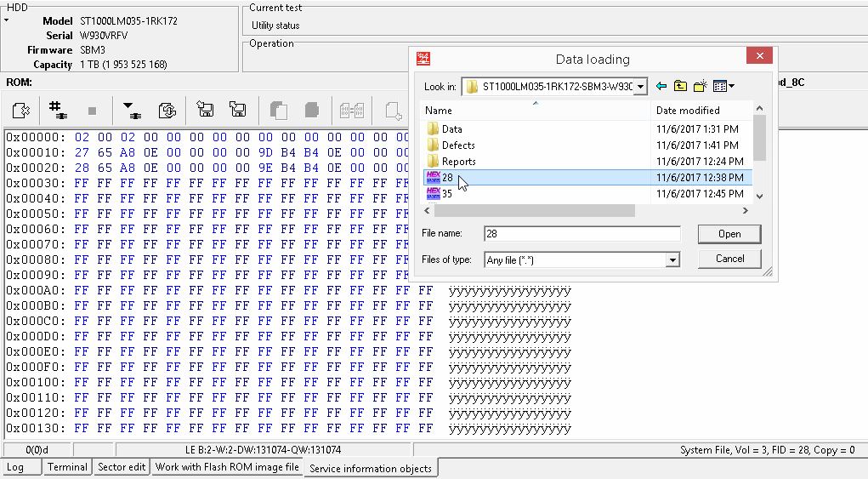Click the date 11/6/2017 12:24 PM
The image size is (868, 479).
point(700,162)
